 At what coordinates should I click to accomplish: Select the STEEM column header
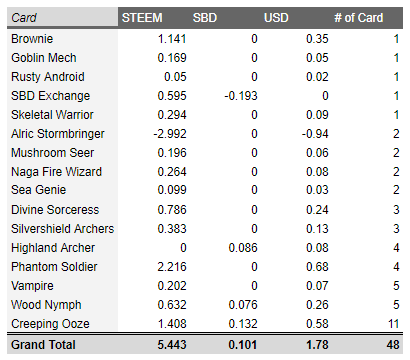pos(142,18)
